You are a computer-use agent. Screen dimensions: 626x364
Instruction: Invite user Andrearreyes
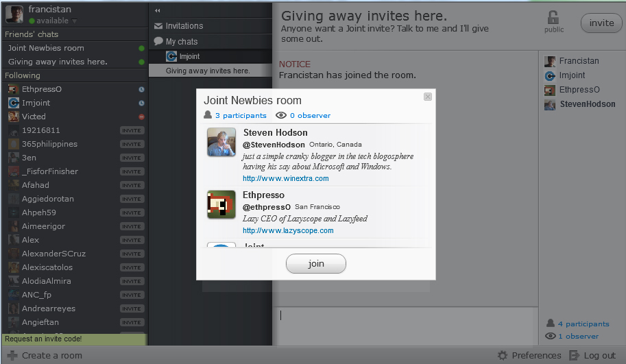[132, 308]
